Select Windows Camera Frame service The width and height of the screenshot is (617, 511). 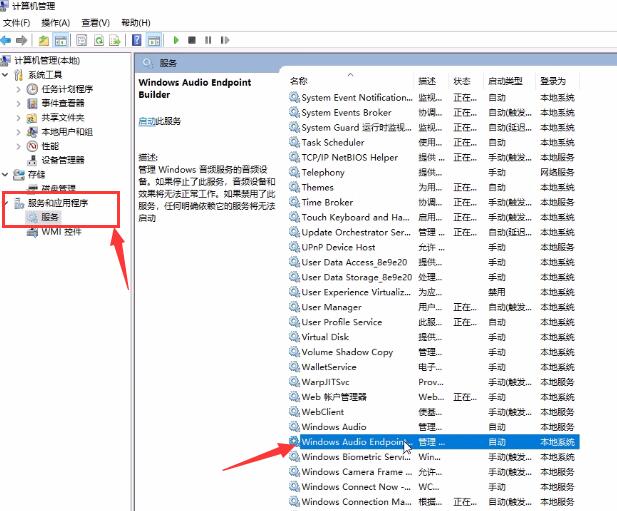pos(433,472)
